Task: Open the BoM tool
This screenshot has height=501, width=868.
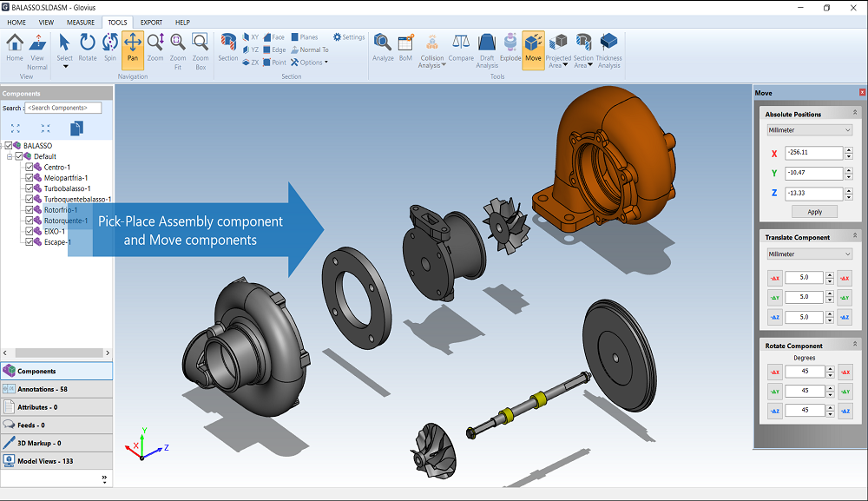Action: [405, 43]
